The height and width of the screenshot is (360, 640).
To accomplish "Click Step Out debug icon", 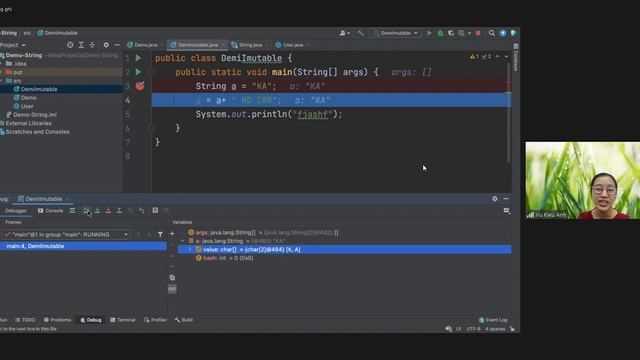I will [x=119, y=211].
